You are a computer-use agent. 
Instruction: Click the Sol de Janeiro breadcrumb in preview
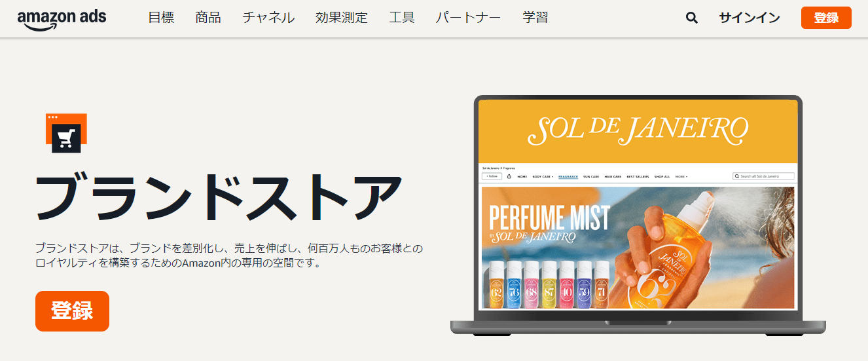tap(490, 168)
